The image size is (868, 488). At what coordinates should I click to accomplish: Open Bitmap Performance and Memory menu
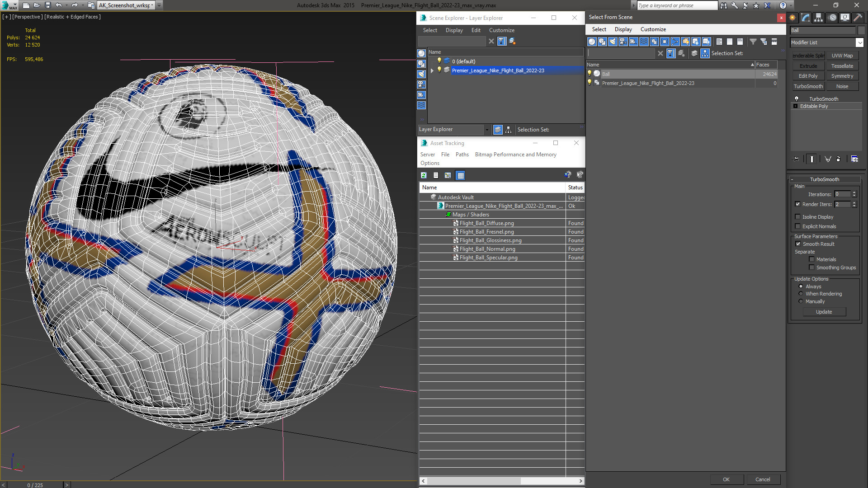click(x=515, y=155)
